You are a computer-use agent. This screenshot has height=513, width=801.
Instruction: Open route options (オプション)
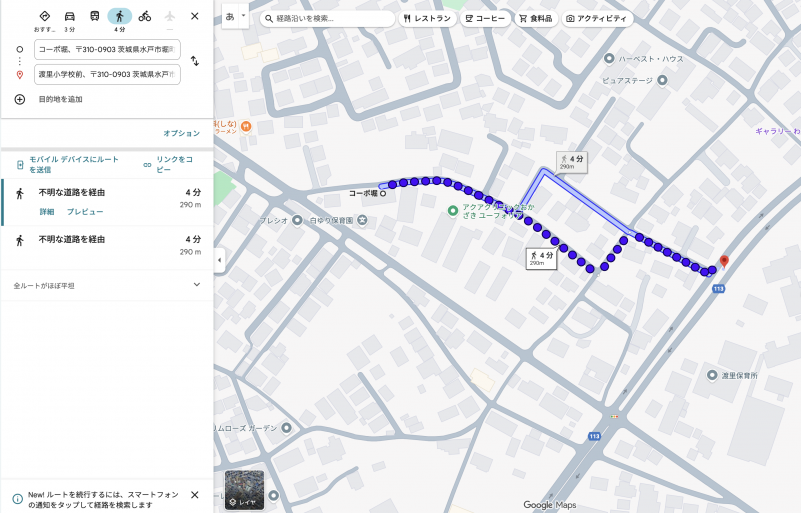click(x=181, y=133)
